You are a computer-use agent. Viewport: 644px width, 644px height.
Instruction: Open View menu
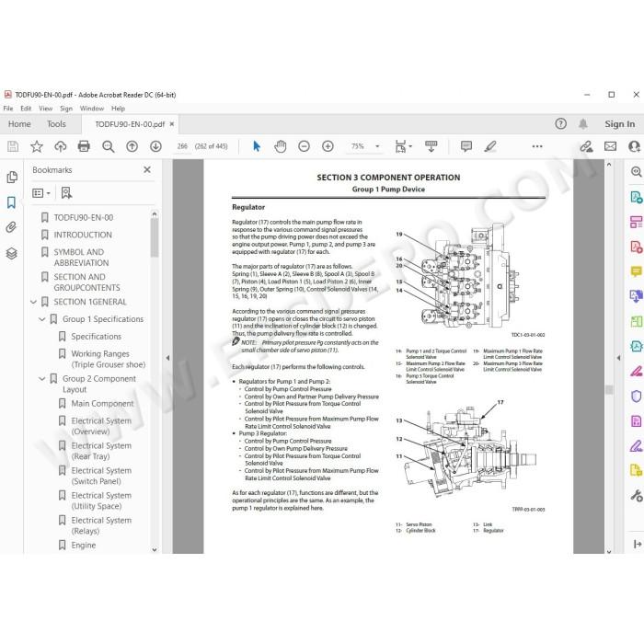[46, 109]
